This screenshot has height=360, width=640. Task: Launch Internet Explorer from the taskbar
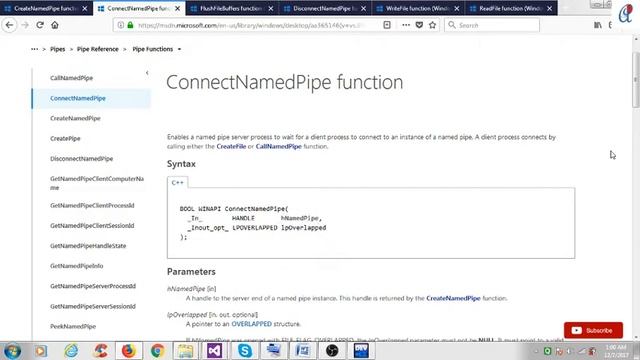coord(71,351)
